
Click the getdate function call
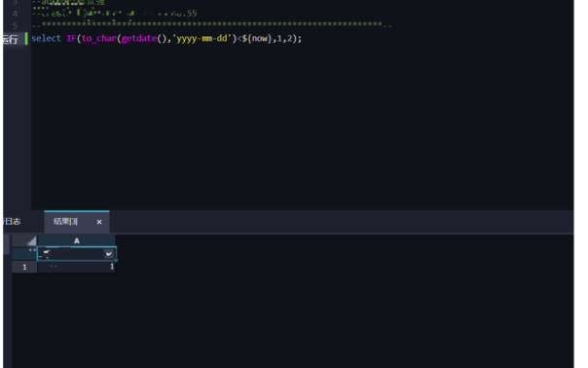pyautogui.click(x=139, y=38)
